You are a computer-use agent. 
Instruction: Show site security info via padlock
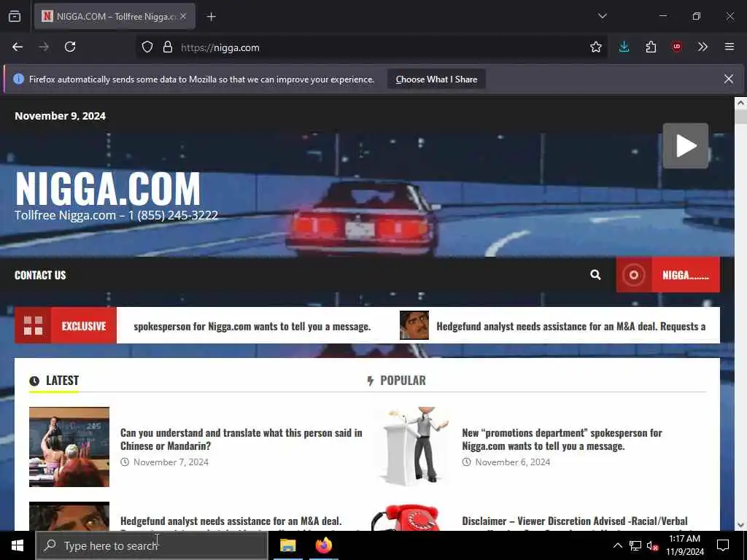coord(168,47)
